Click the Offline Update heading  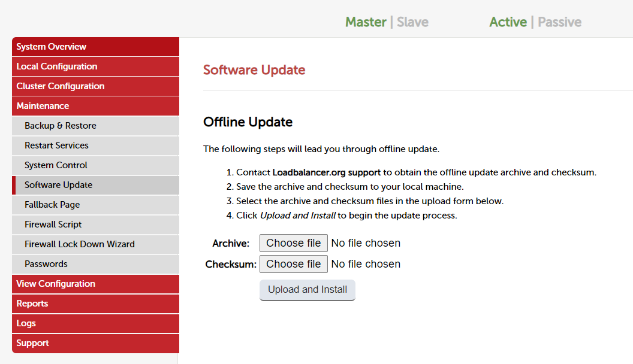pos(248,122)
